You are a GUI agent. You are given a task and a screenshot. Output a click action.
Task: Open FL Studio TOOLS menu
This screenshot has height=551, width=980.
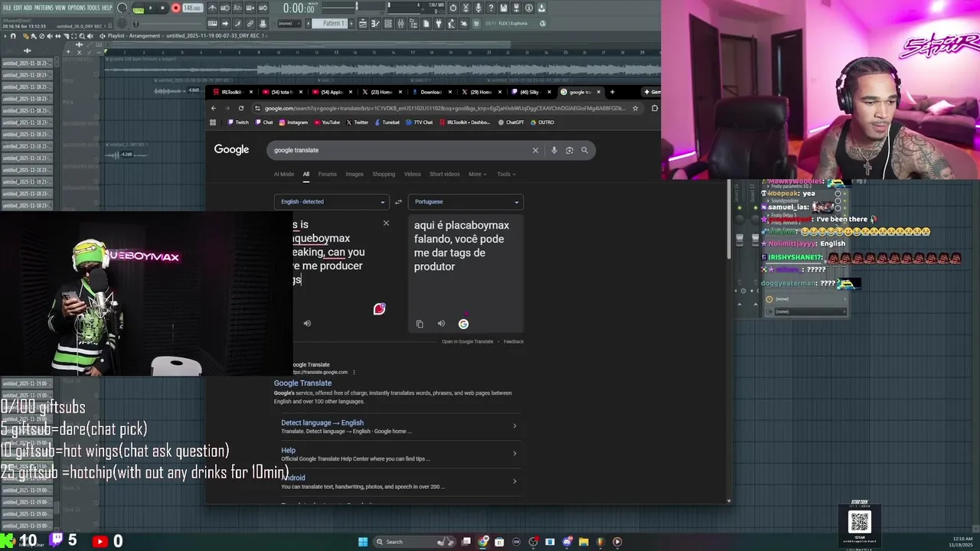(93, 8)
